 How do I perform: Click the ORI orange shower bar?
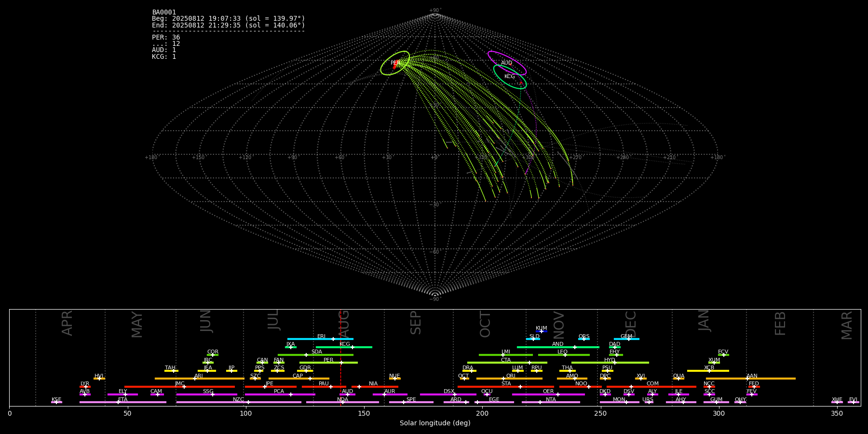point(509,379)
